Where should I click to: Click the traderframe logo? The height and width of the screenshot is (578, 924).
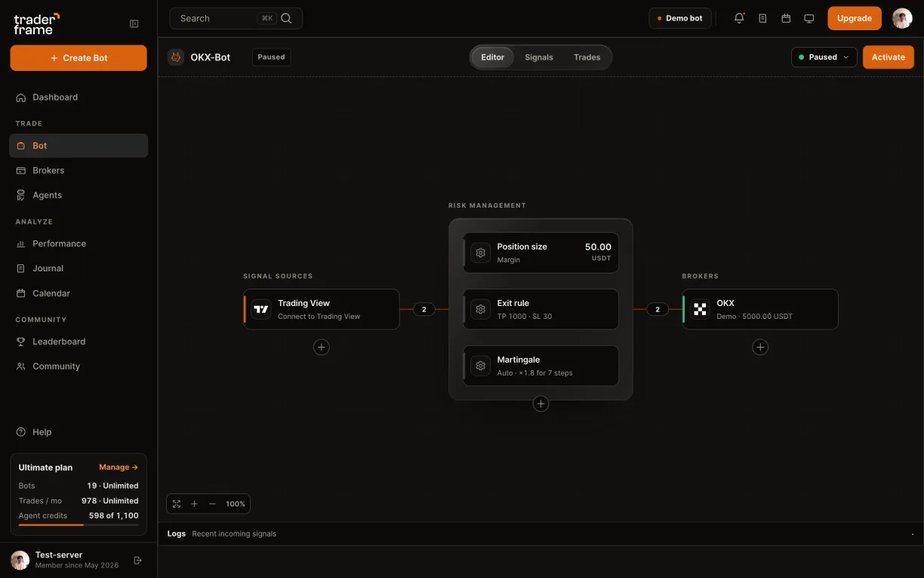coord(36,23)
